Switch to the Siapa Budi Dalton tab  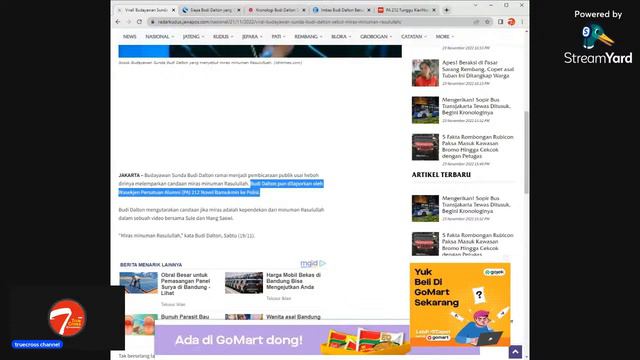click(x=211, y=10)
